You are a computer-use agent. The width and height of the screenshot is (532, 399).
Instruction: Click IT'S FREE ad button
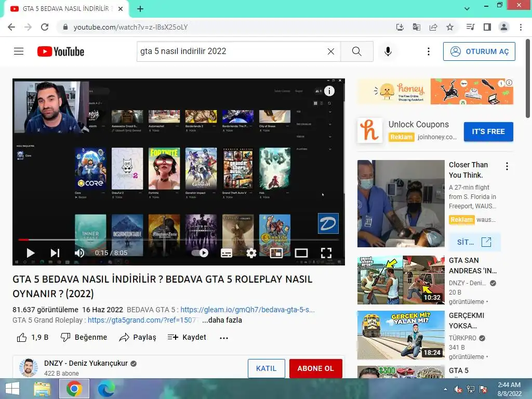pyautogui.click(x=488, y=131)
